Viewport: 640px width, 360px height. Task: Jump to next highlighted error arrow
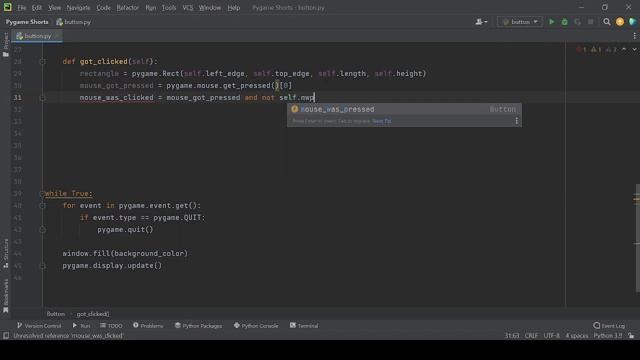click(634, 49)
